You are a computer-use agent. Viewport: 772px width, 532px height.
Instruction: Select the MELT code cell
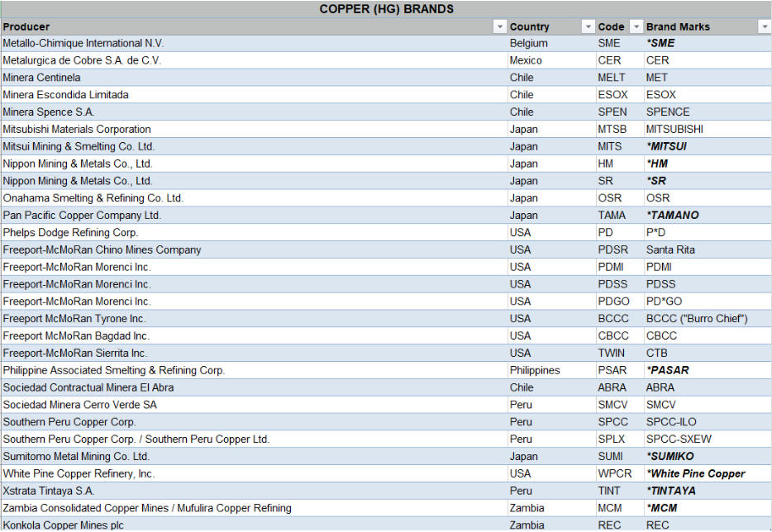[x=620, y=78]
